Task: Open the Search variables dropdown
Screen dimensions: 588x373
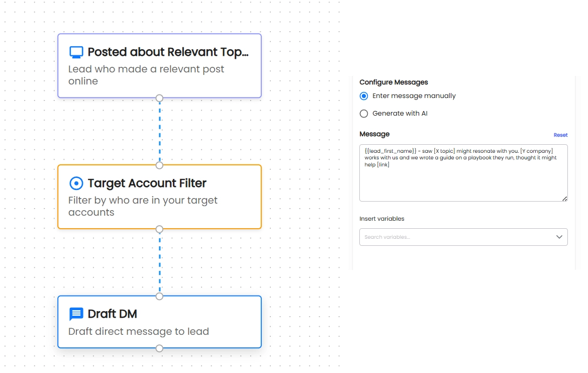Action: point(463,237)
